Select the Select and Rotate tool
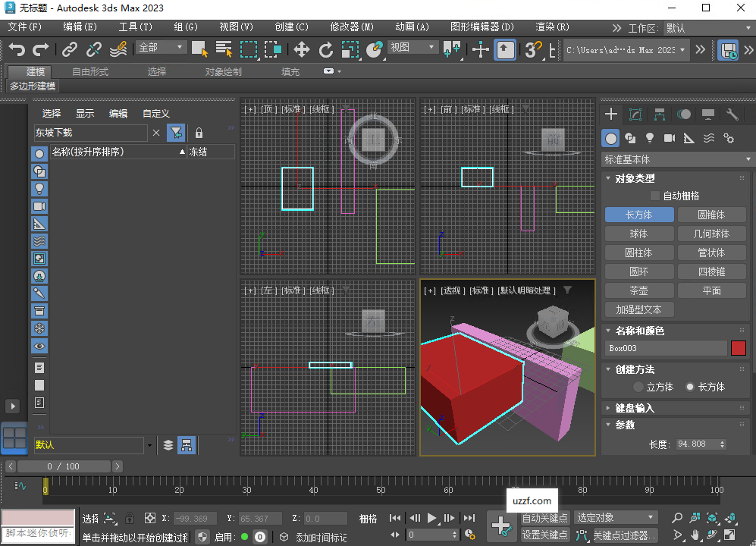 [x=325, y=51]
